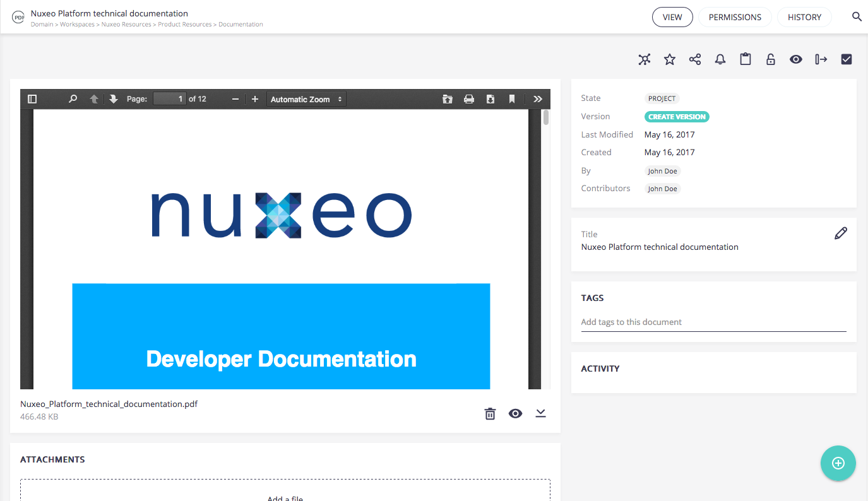Image resolution: width=868 pixels, height=501 pixels.
Task: Click the PDF viewer bookmark icon
Action: pyautogui.click(x=512, y=99)
